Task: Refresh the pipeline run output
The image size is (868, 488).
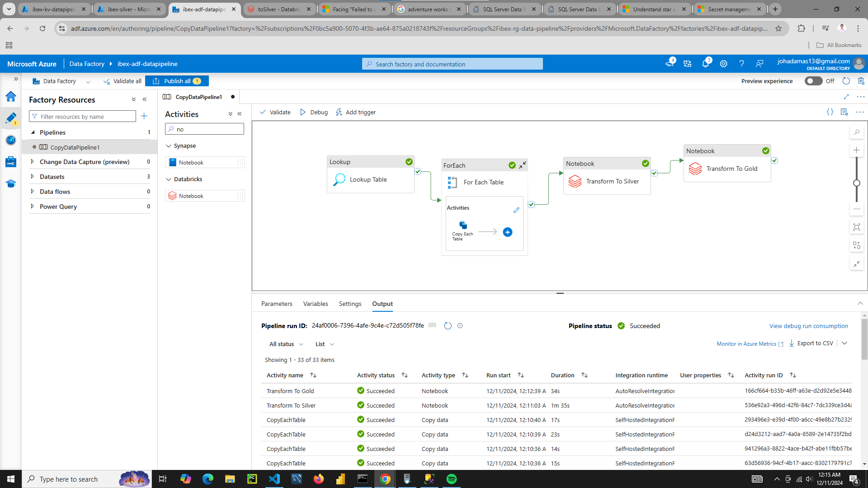Action: [448, 326]
